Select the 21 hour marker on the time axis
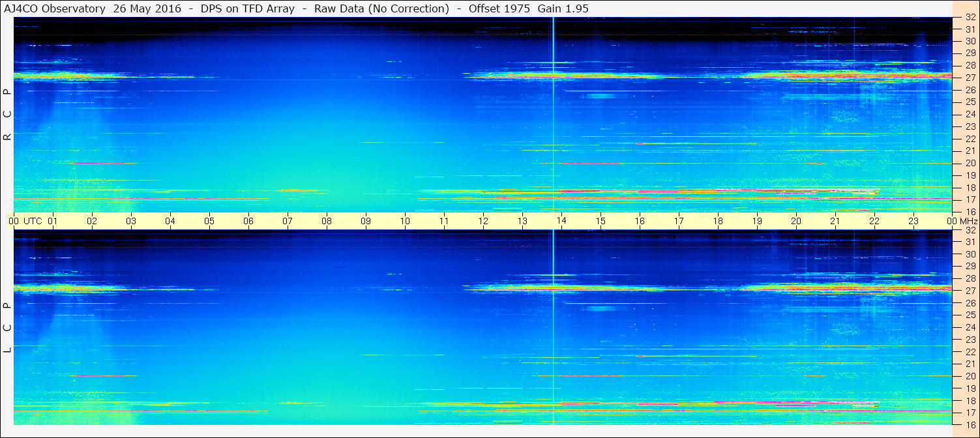 point(835,221)
